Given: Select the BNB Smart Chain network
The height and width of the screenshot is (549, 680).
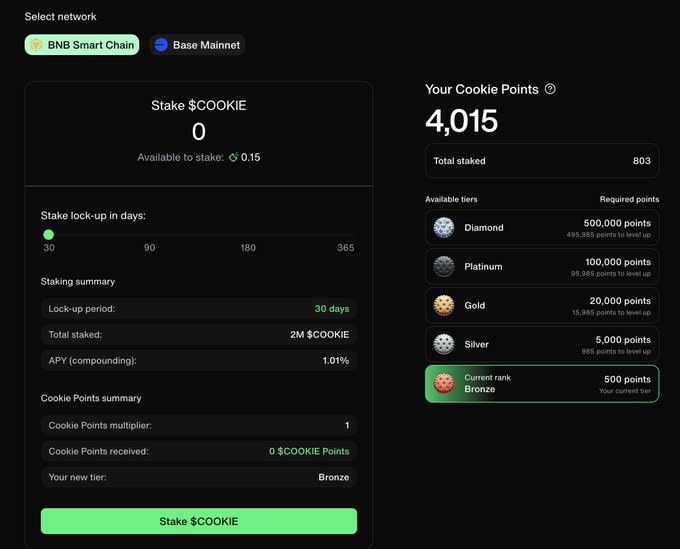Looking at the screenshot, I should point(82,45).
